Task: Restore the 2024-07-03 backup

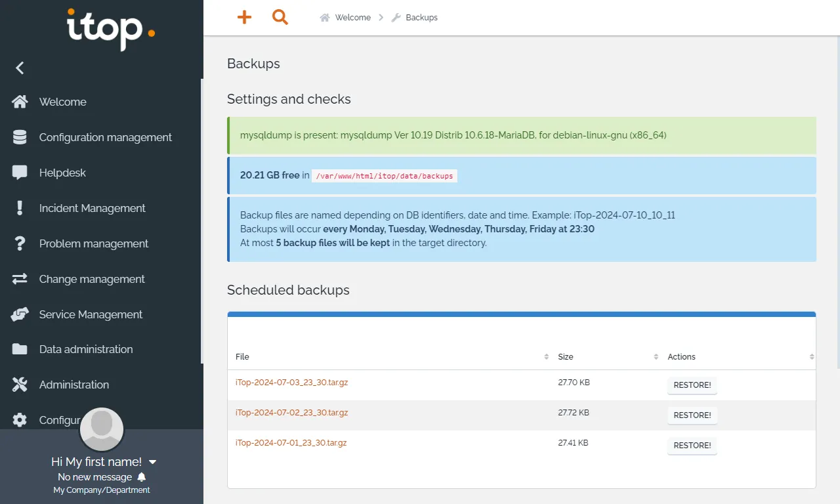Action: coord(692,385)
